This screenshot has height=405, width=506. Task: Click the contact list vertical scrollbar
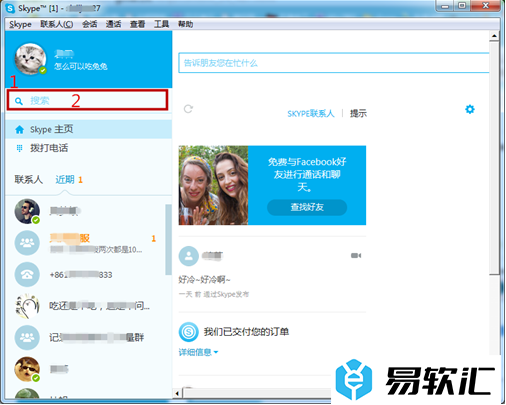tap(168, 240)
